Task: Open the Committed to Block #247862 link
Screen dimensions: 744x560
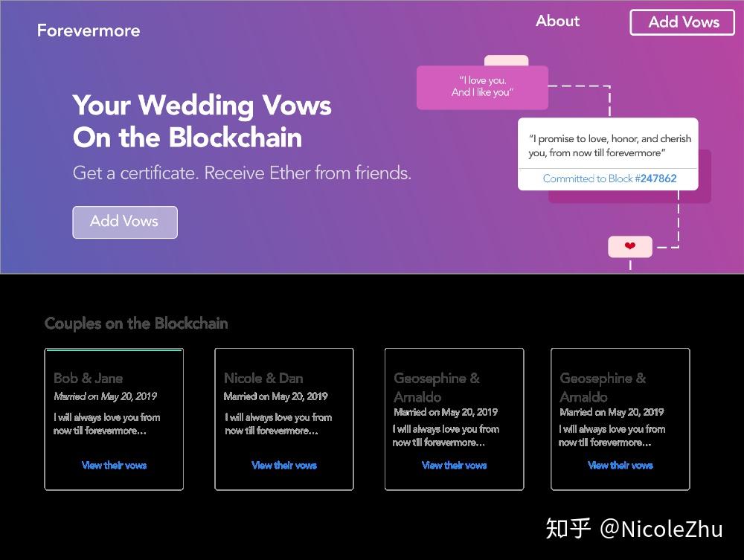Action: click(x=609, y=178)
